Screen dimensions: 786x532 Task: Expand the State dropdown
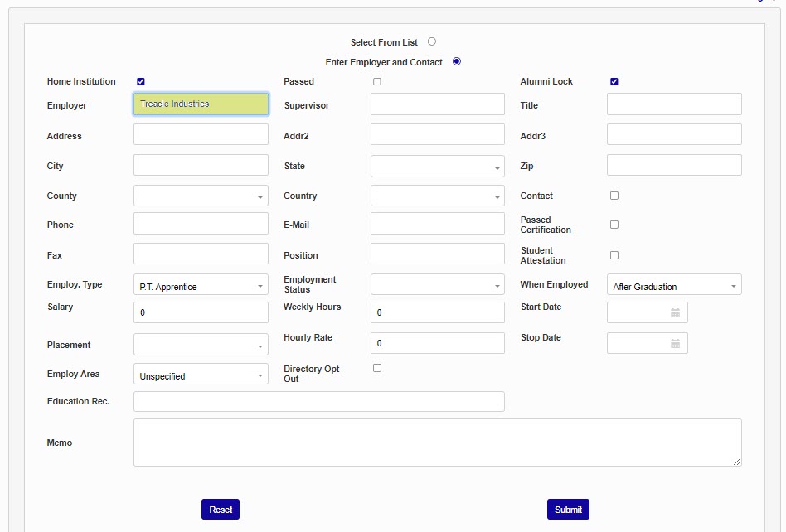point(437,167)
